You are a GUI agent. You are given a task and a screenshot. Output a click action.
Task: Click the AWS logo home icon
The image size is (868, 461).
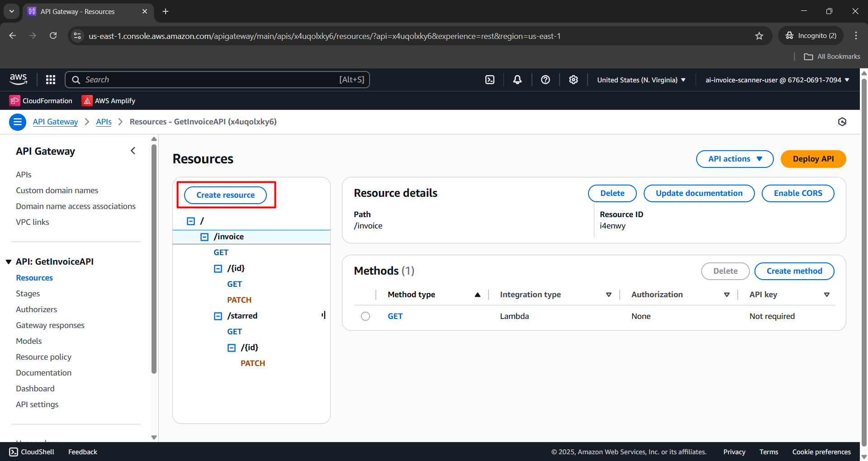[x=19, y=80]
